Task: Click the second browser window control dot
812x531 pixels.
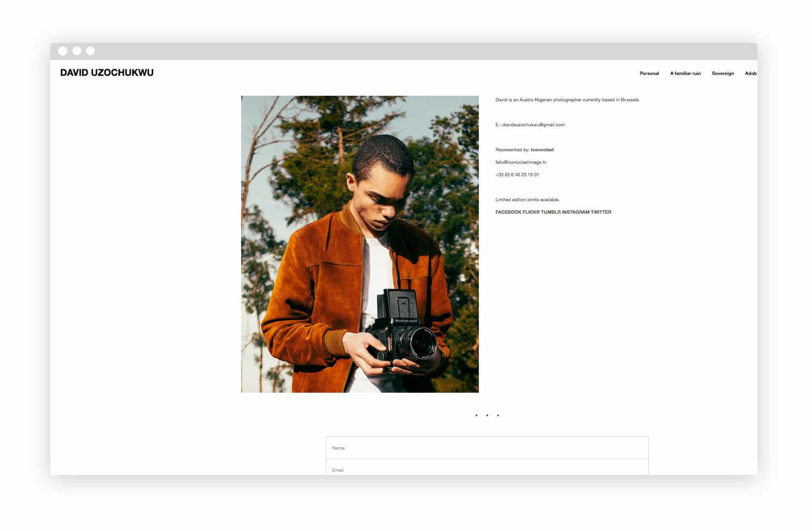Action: pyautogui.click(x=77, y=51)
